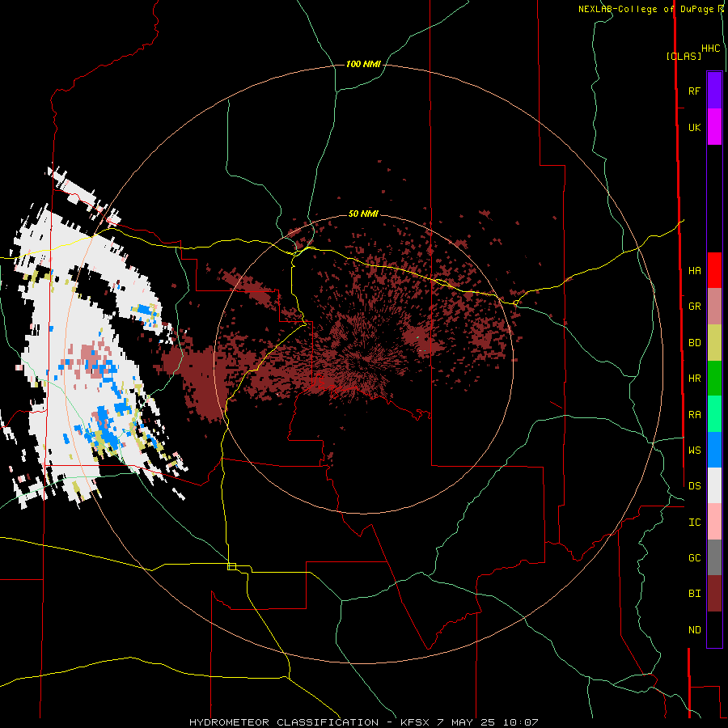Click the gray GC legend swatch
Image resolution: width=728 pixels, height=728 pixels.
point(714,557)
